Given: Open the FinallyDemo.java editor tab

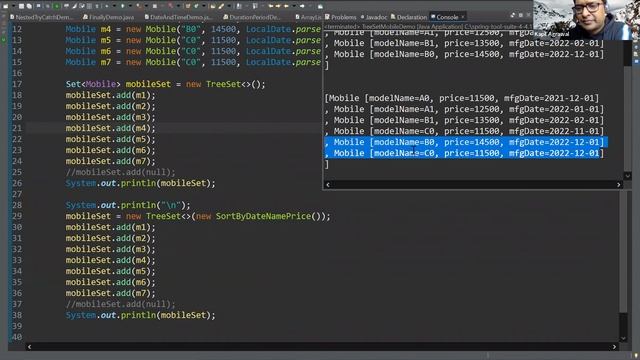Looking at the screenshot, I should (109, 17).
